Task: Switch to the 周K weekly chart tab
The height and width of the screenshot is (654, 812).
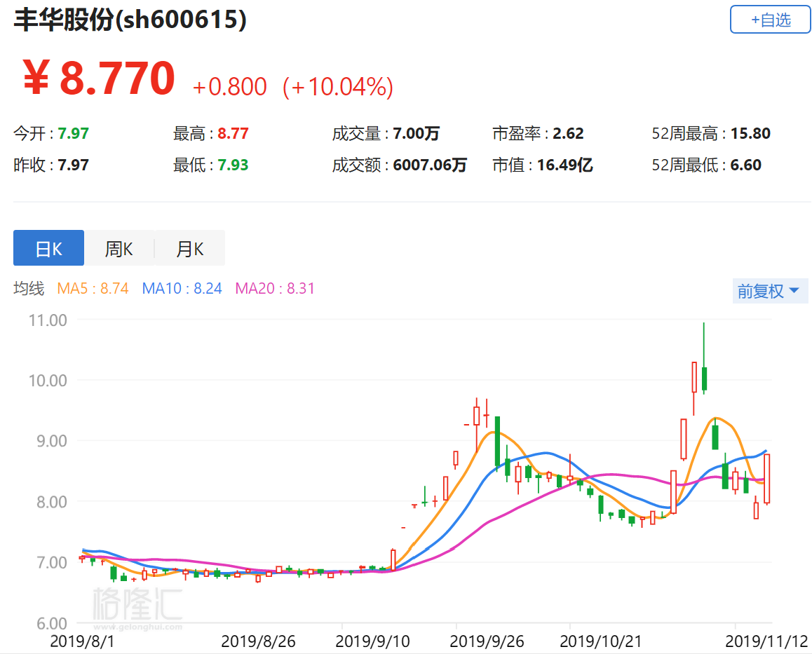Action: tap(119, 248)
